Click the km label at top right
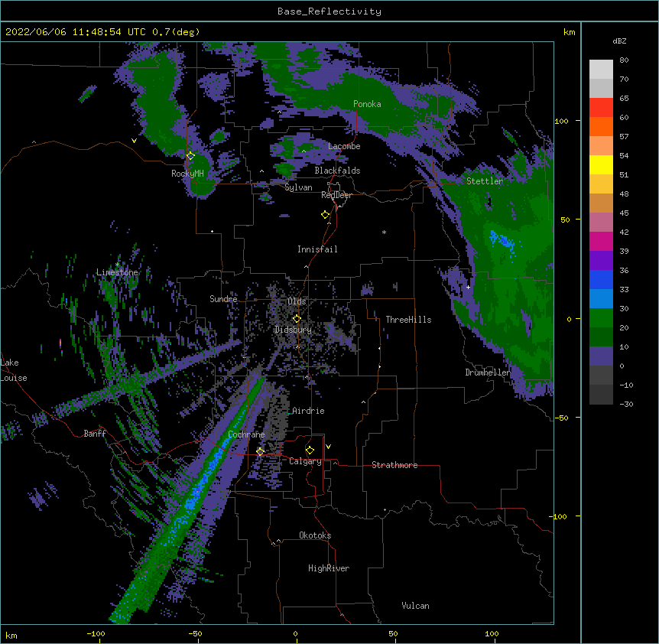The width and height of the screenshot is (659, 644). click(569, 32)
